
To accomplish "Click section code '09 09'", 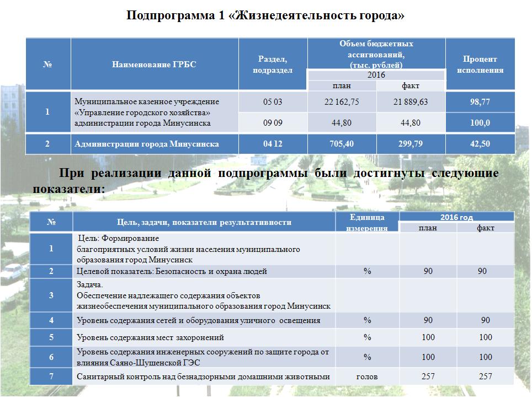I will (x=273, y=123).
